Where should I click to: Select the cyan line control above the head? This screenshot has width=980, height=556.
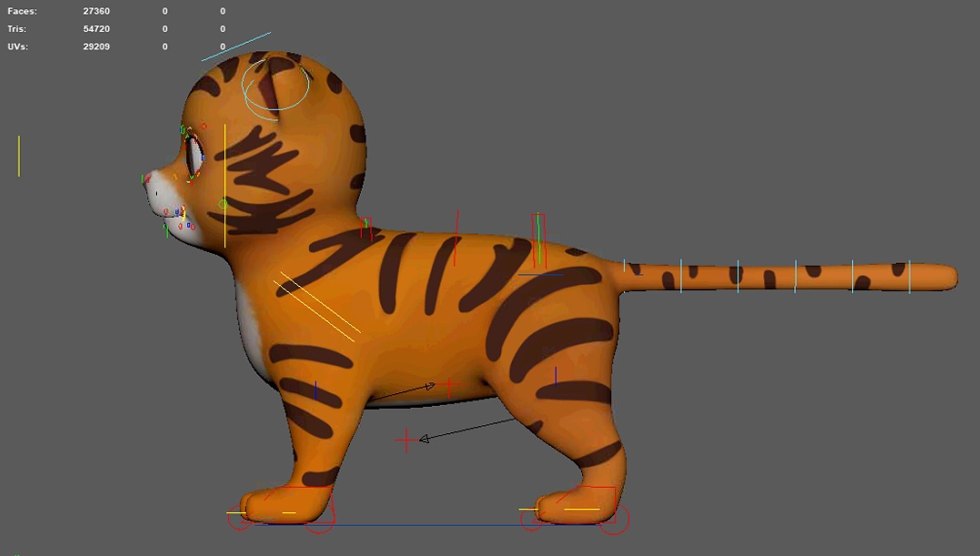236,46
